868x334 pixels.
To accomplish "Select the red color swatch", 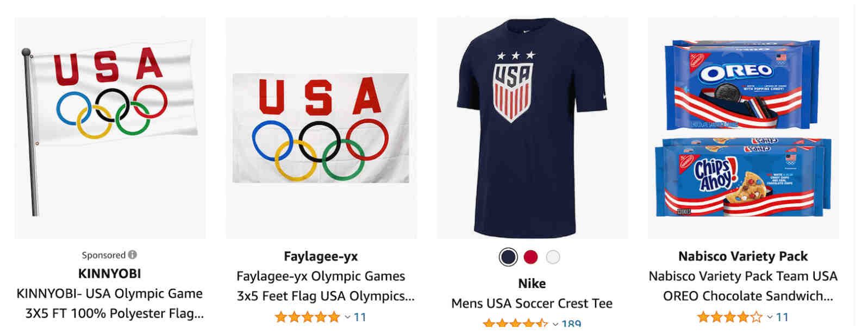I will click(x=530, y=257).
